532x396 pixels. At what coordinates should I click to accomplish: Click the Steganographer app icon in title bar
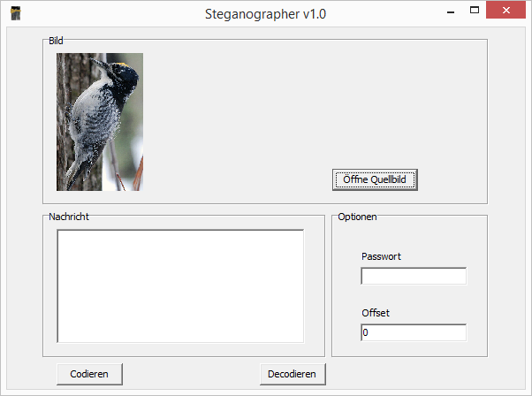[16, 13]
